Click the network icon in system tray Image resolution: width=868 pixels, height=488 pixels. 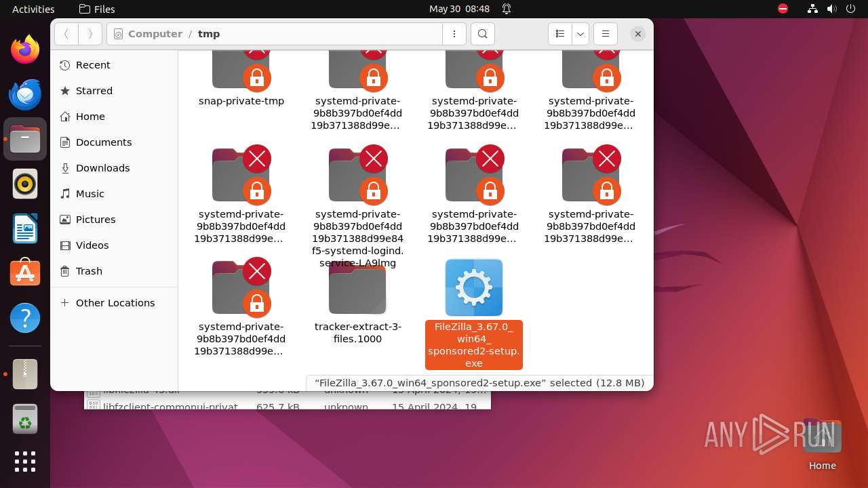tap(813, 9)
